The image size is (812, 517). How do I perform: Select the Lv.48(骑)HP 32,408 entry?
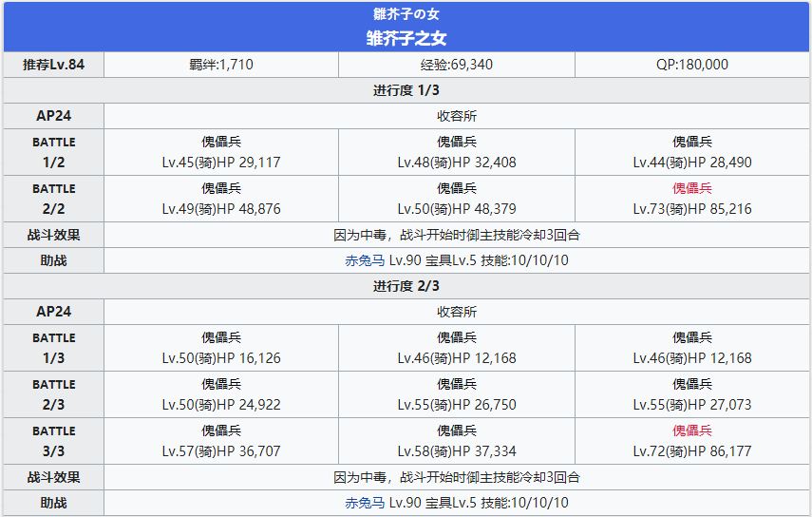tap(457, 163)
